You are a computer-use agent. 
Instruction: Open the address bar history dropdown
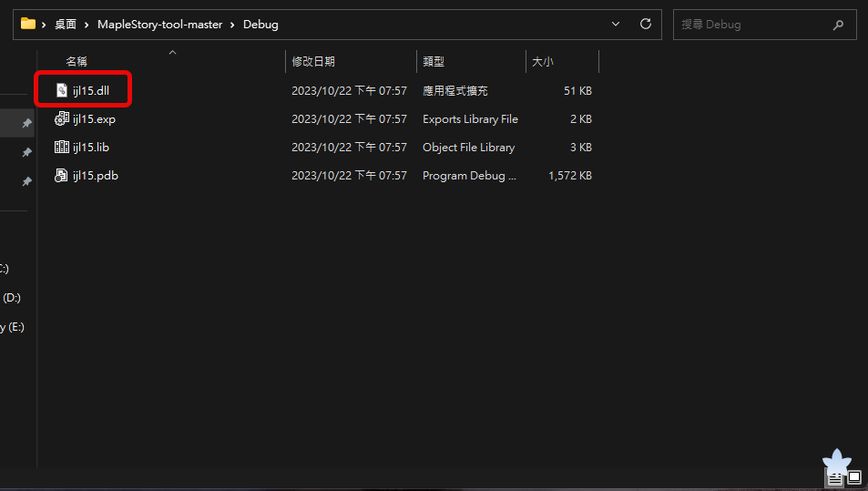pyautogui.click(x=616, y=24)
